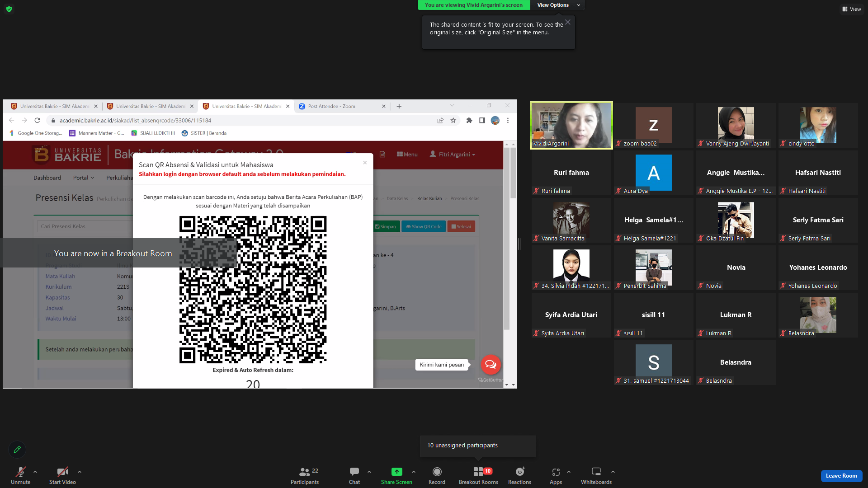
Task: Open the Chrome profile avatar
Action: (x=495, y=120)
